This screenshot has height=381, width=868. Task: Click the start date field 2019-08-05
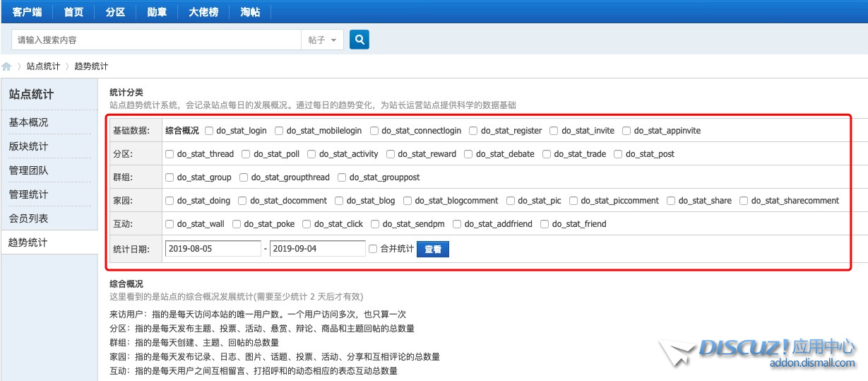coord(213,249)
